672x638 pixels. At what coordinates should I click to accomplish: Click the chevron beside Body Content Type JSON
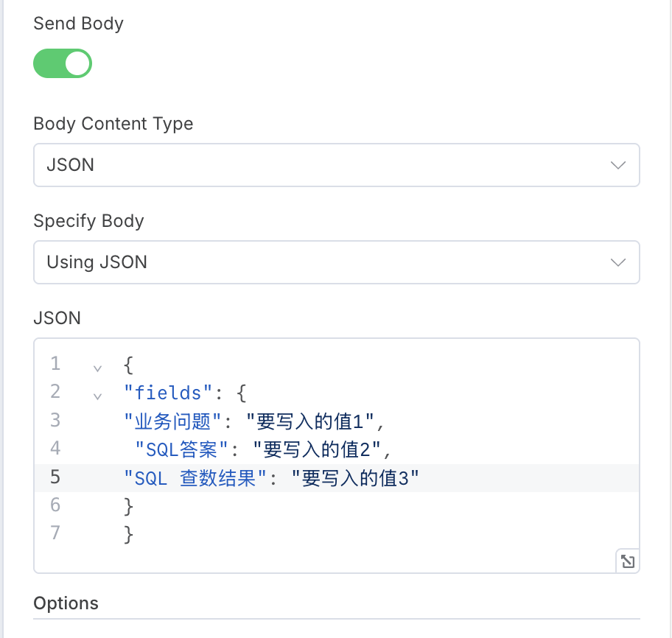(619, 165)
